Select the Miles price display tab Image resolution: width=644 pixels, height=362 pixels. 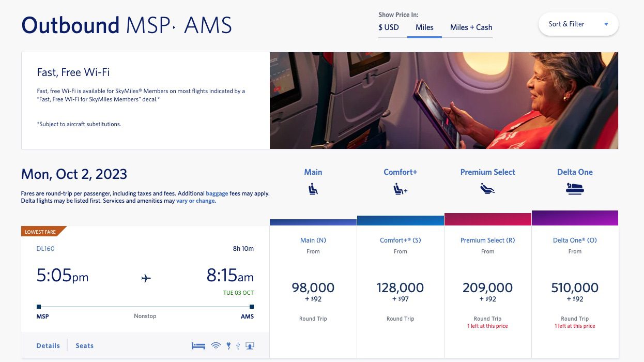(x=424, y=28)
